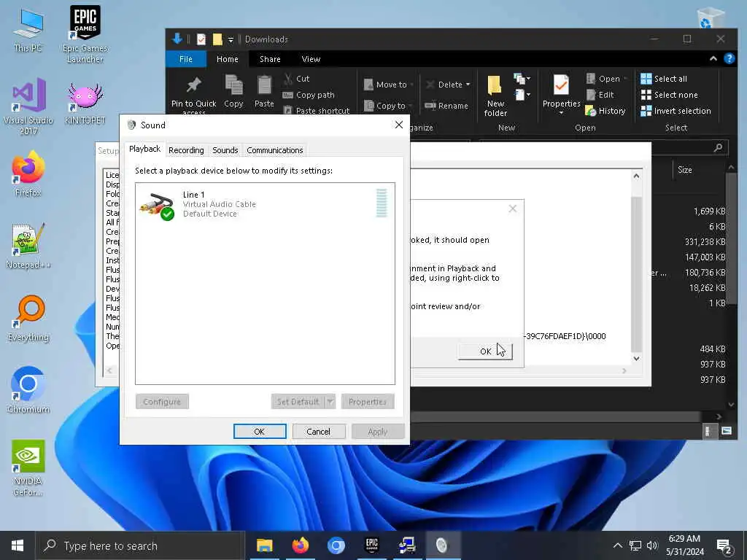Open NVIDIA GeForce desktop shortcut
Screen dimensions: 747x560
(28, 467)
